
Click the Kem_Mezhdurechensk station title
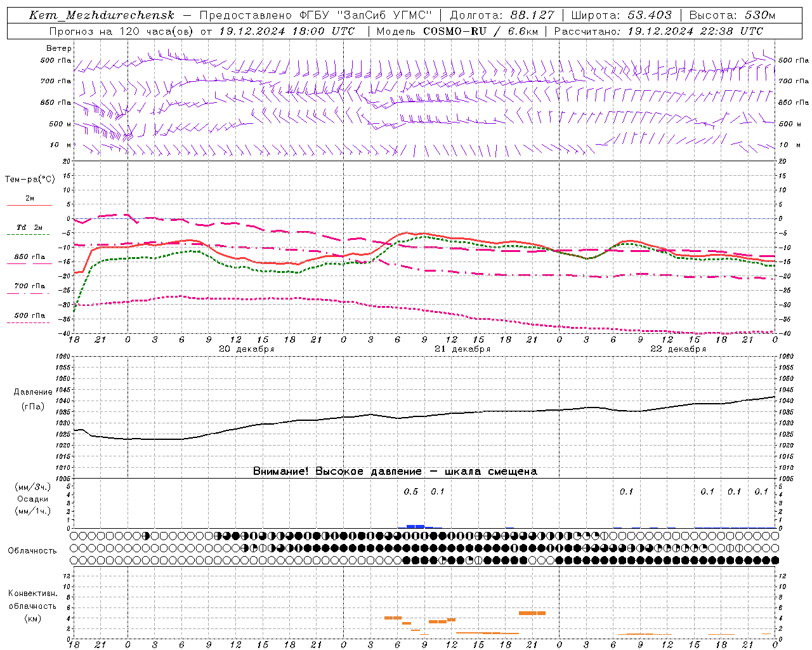tap(101, 15)
